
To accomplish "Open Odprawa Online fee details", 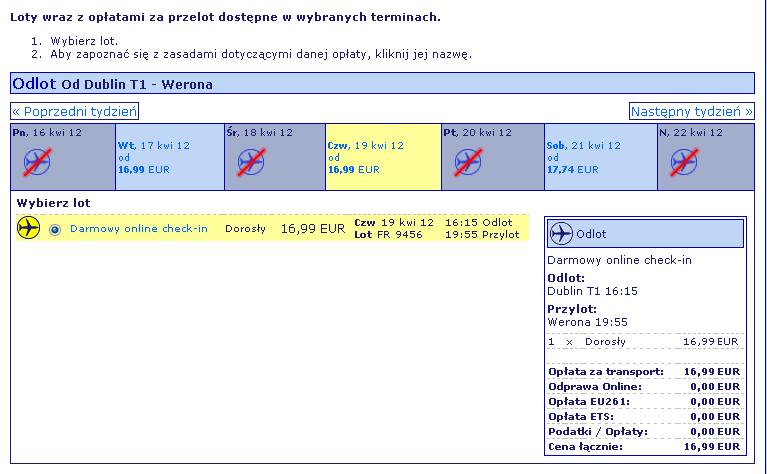I will point(595,387).
